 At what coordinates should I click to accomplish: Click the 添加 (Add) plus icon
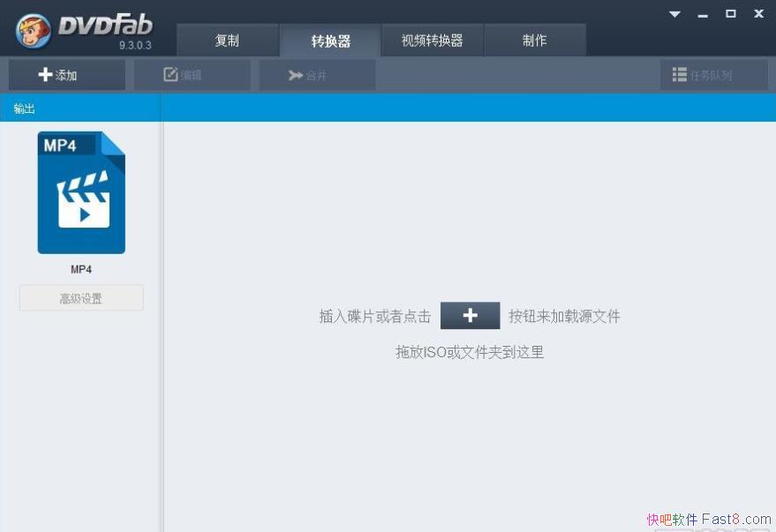click(45, 74)
